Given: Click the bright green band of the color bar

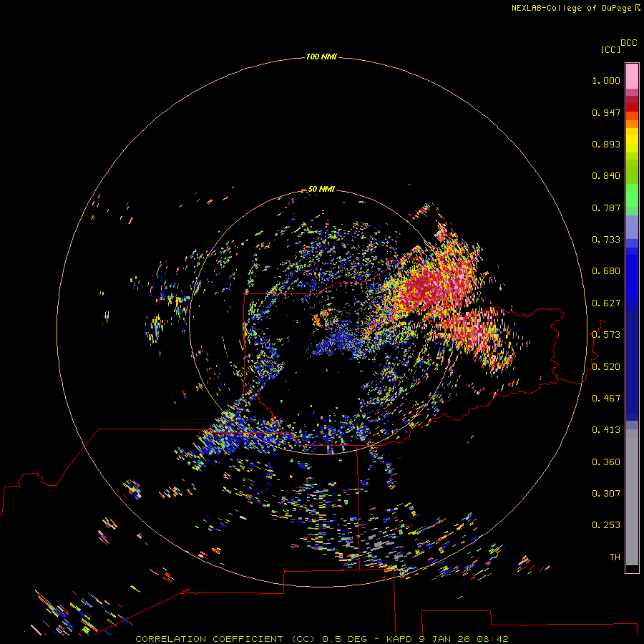Looking at the screenshot, I should 632,195.
